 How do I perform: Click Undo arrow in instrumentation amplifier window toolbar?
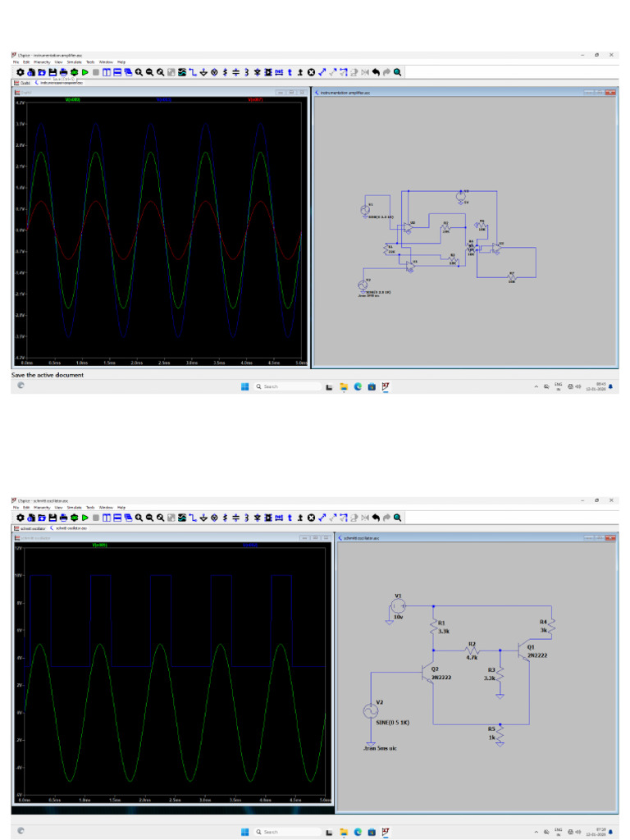376,72
